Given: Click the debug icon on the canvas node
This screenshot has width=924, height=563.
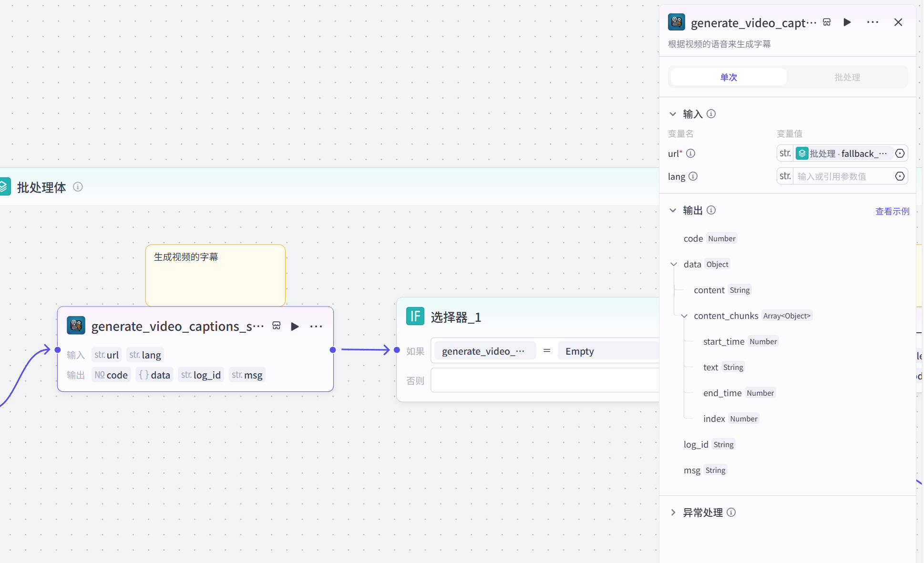Looking at the screenshot, I should click(x=277, y=326).
